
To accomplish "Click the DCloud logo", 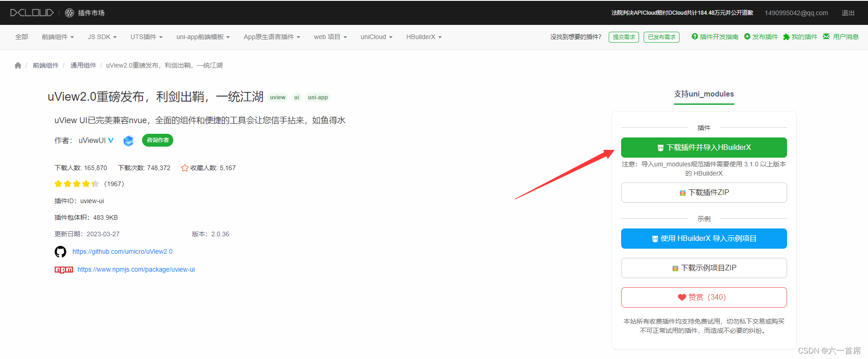I will click(32, 13).
